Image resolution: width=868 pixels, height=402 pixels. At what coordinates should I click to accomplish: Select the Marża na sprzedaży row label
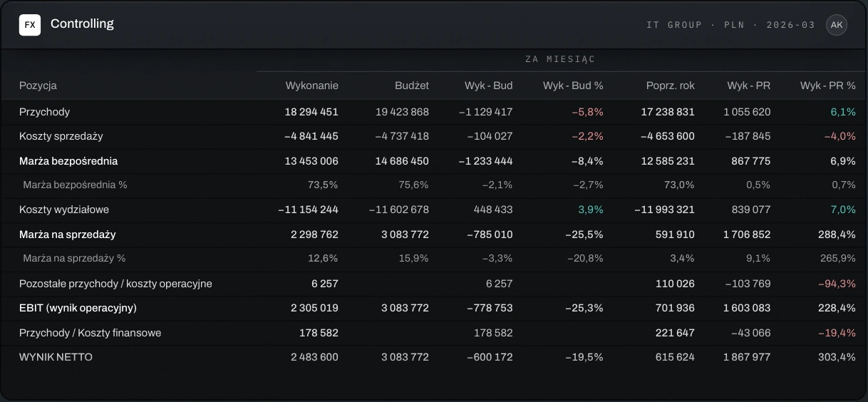click(67, 234)
